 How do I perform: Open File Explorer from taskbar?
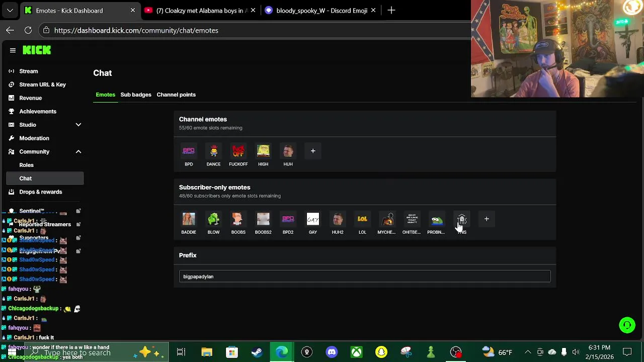207,352
